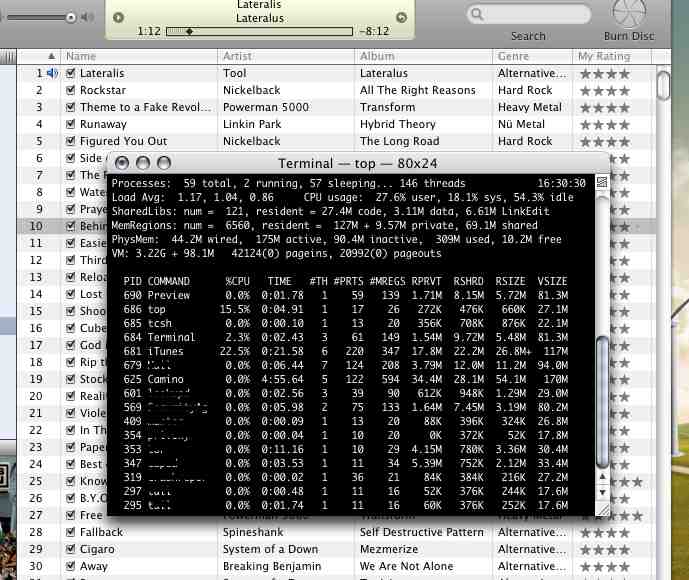This screenshot has height=580, width=689.
Task: Click the Preview process row in top
Action: tap(345, 295)
